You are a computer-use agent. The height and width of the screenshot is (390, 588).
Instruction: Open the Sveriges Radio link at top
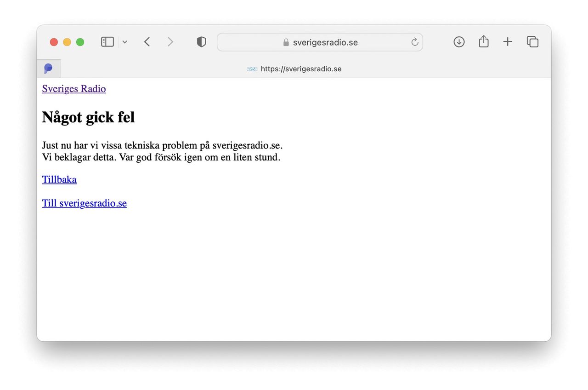click(74, 89)
